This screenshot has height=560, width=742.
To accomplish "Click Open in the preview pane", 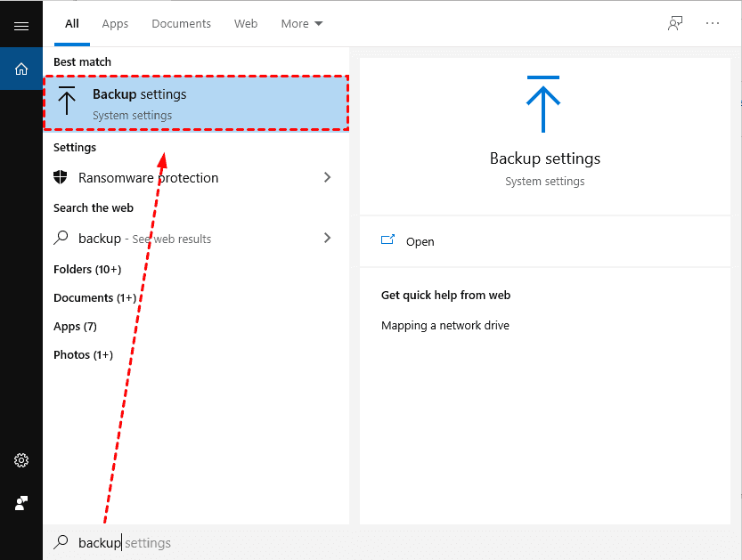I will [x=420, y=241].
